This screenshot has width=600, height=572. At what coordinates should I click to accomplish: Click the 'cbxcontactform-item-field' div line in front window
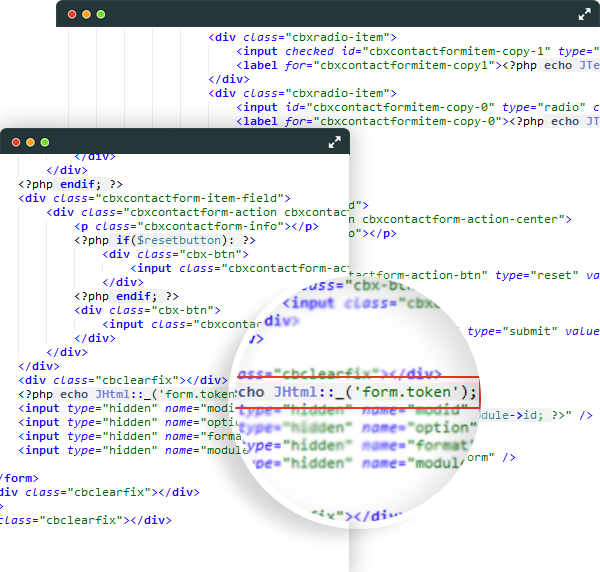tap(155, 199)
